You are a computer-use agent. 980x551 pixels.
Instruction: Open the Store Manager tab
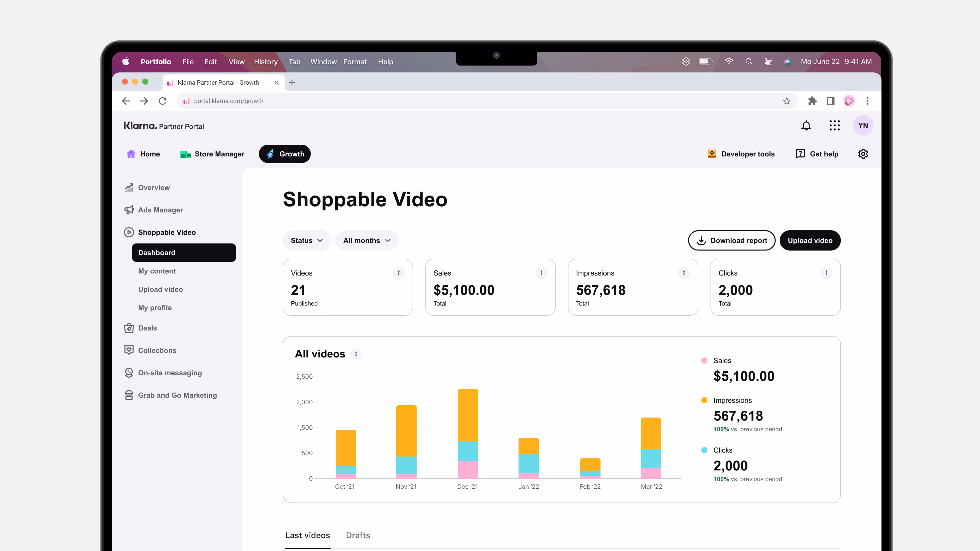(x=212, y=154)
